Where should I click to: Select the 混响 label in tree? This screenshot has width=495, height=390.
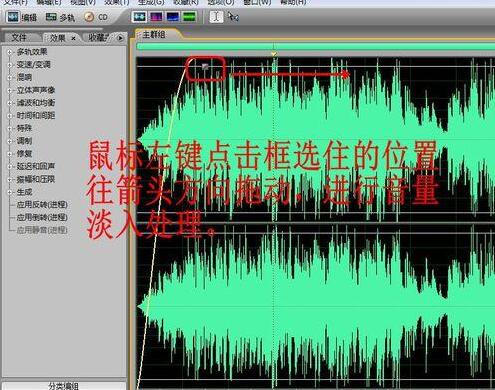pyautogui.click(x=24, y=77)
